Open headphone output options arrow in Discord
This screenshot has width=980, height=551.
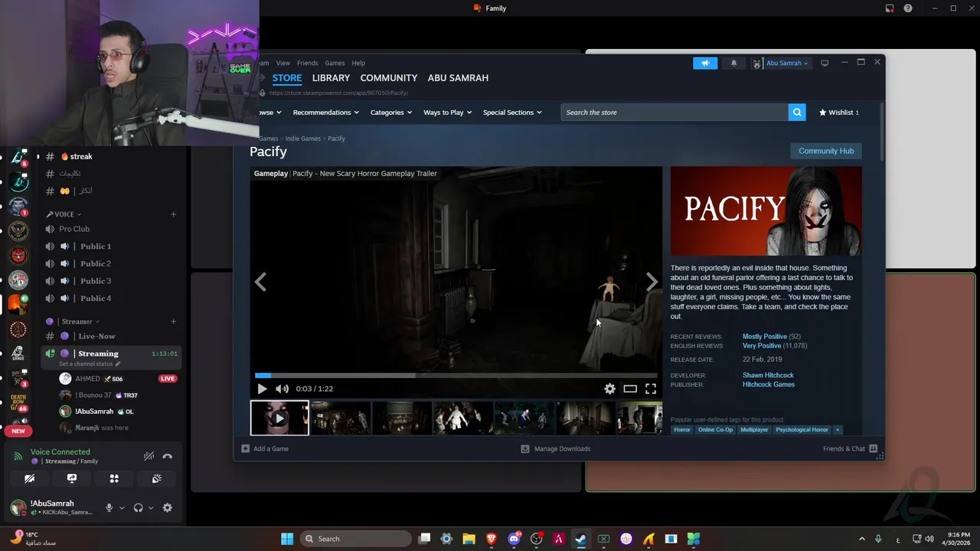(x=150, y=507)
